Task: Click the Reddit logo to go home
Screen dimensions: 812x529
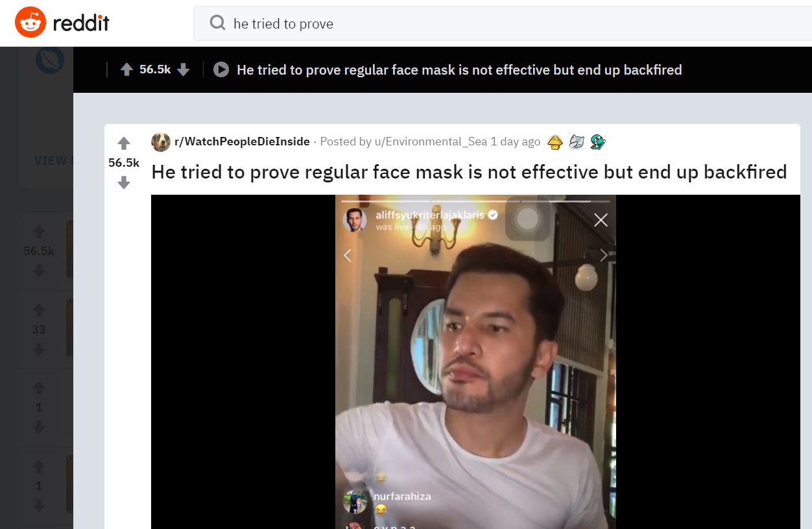Action: tap(62, 23)
